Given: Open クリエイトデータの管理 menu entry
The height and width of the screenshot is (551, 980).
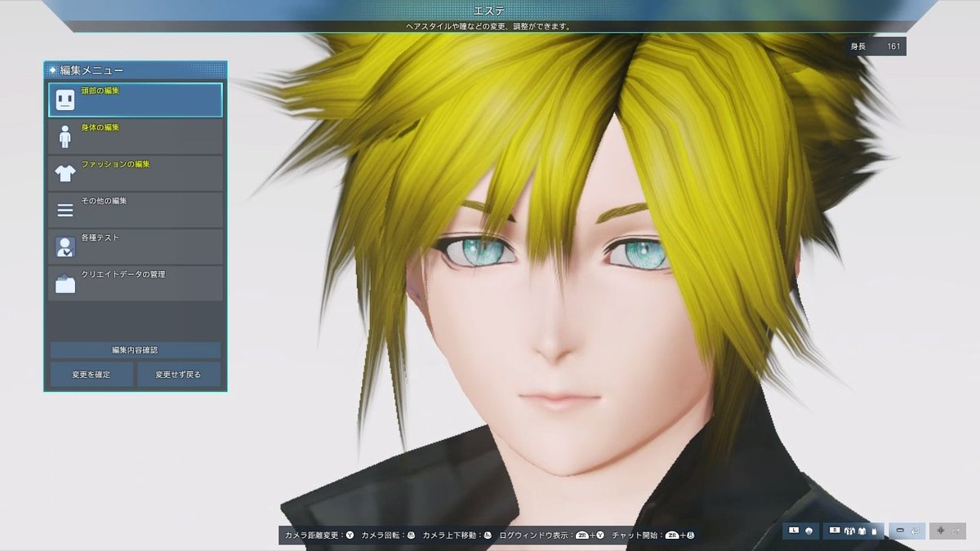Looking at the screenshot, I should (136, 283).
